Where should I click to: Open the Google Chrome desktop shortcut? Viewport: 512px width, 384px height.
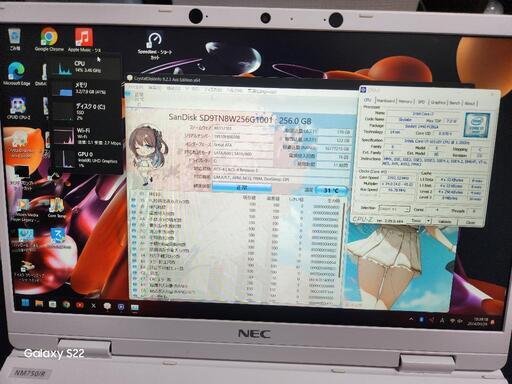click(x=49, y=39)
